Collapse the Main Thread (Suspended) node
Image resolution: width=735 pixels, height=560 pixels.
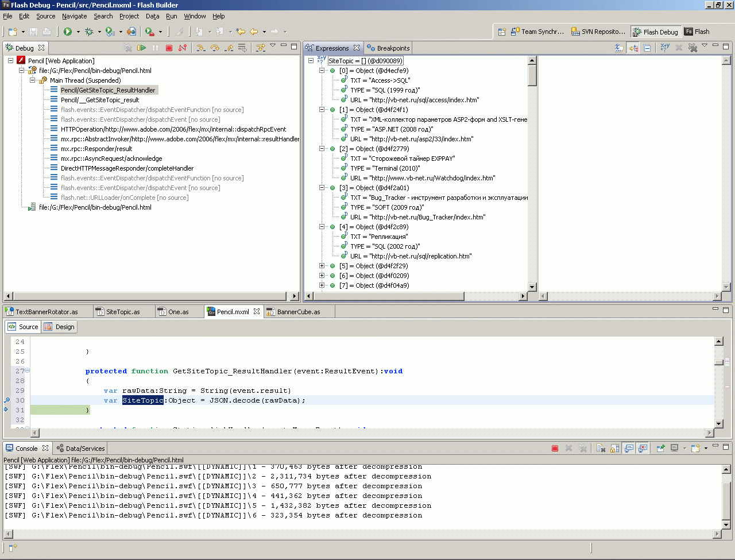[33, 80]
